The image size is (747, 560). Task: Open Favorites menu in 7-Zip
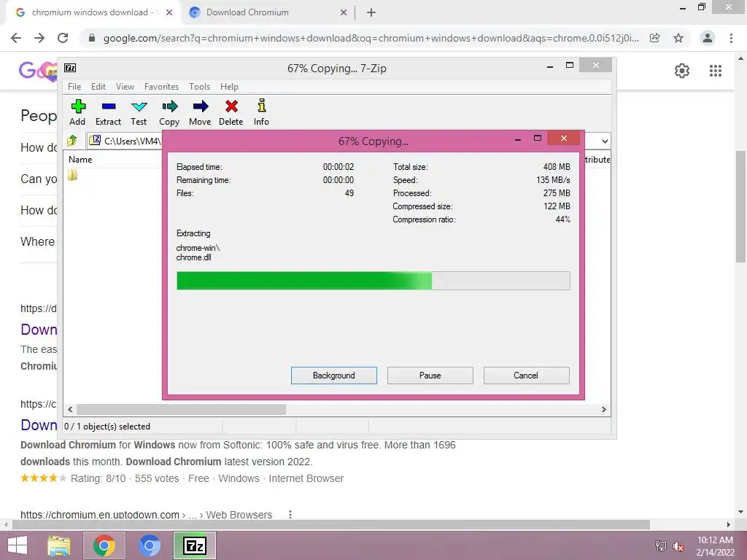161,87
